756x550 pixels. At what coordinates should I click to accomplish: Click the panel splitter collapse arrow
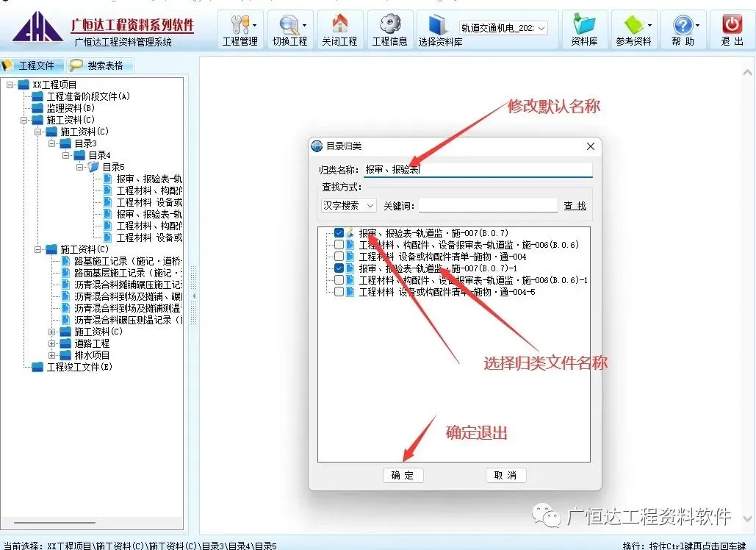pyautogui.click(x=194, y=296)
